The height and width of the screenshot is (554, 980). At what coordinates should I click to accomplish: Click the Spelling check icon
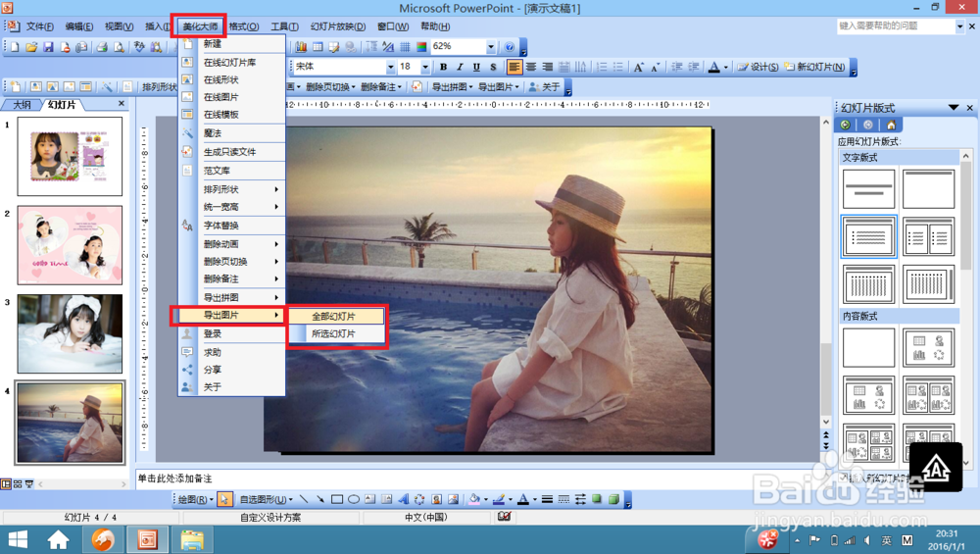click(139, 47)
